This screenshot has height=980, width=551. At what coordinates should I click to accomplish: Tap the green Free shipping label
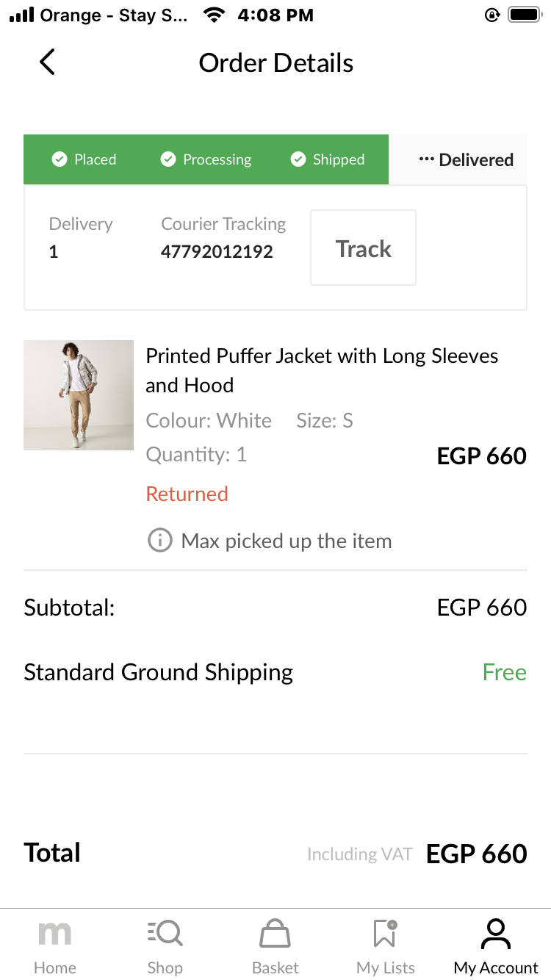click(x=504, y=672)
